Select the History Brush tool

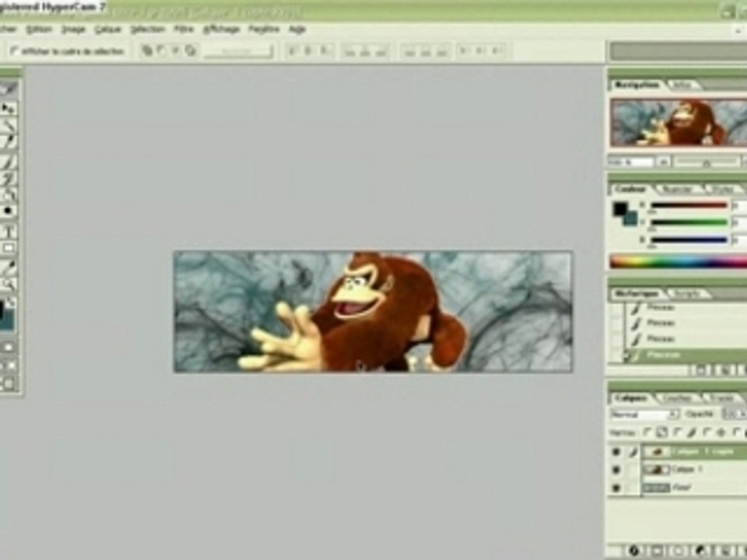(x=8, y=179)
